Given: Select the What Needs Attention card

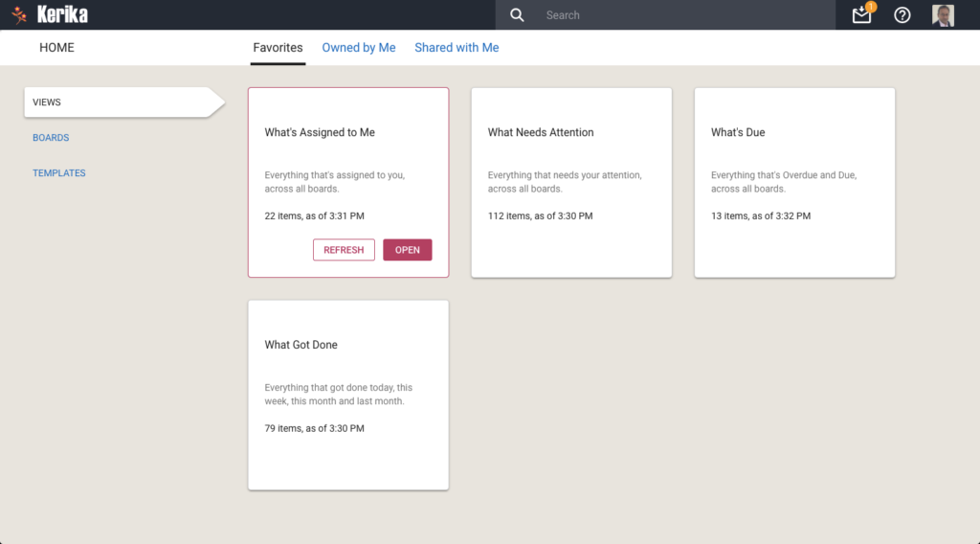Looking at the screenshot, I should pyautogui.click(x=571, y=183).
